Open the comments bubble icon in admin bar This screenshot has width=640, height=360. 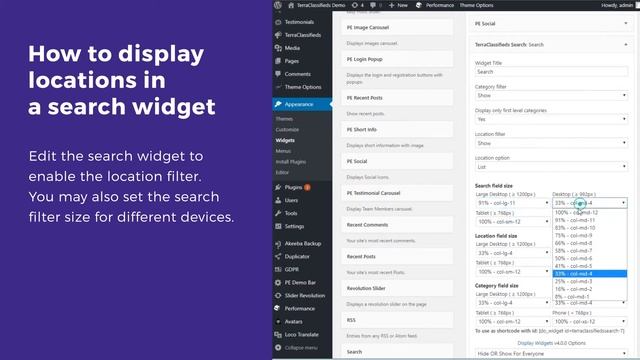point(373,5)
